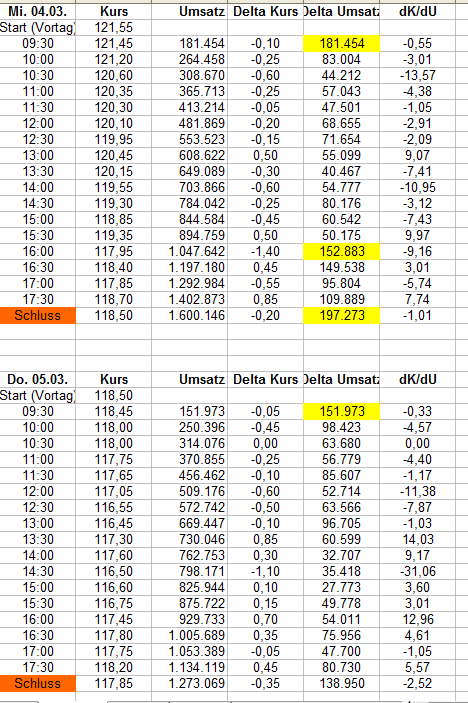468x703 pixels.
Task: Click dK/dU value 14,03
Action: 417,539
